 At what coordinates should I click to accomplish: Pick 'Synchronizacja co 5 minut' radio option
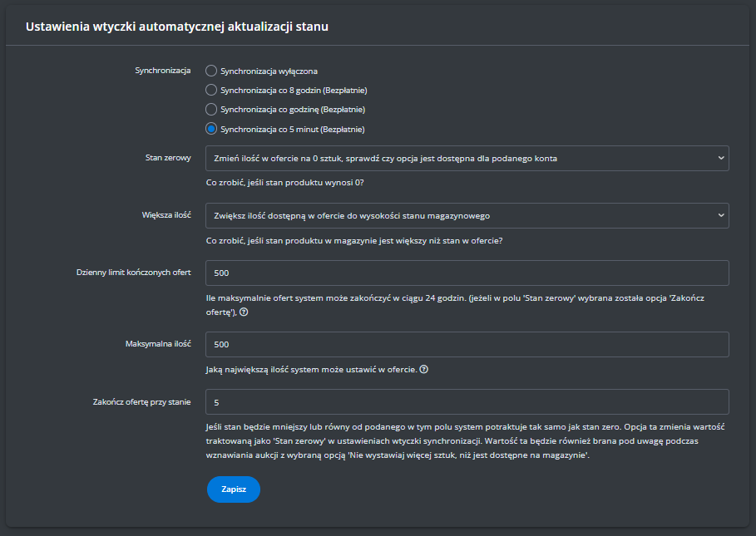[x=211, y=129]
